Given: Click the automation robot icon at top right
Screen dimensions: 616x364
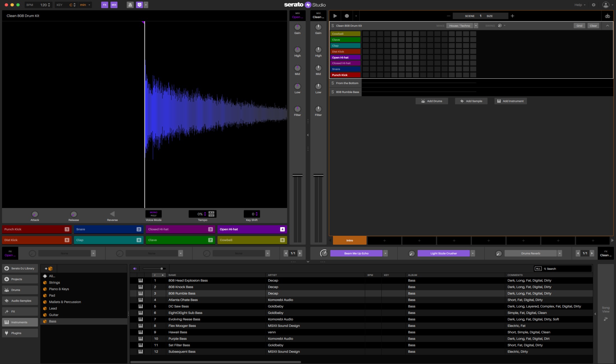Looking at the screenshot, I should click(x=607, y=16).
